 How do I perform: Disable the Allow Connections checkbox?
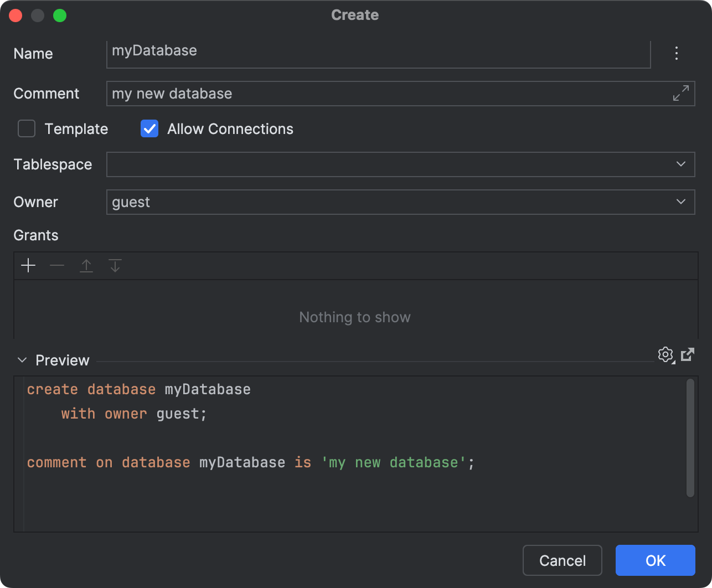[x=149, y=128]
